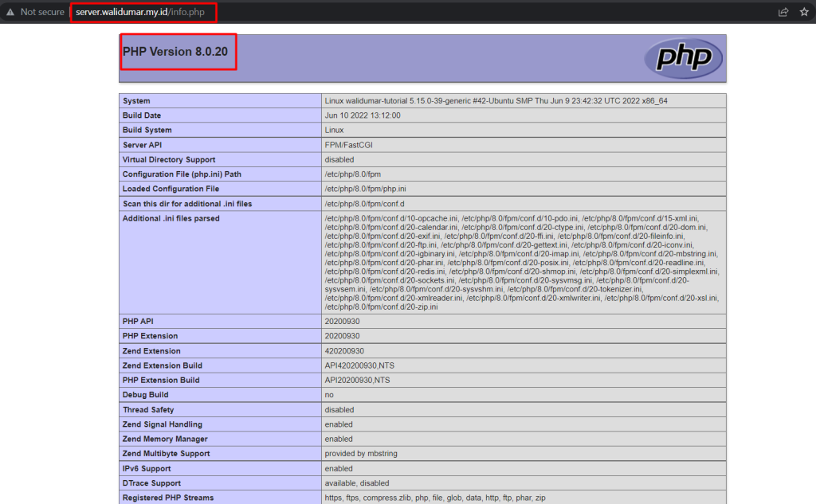Click the 'DTrace Support' label

[x=151, y=483]
